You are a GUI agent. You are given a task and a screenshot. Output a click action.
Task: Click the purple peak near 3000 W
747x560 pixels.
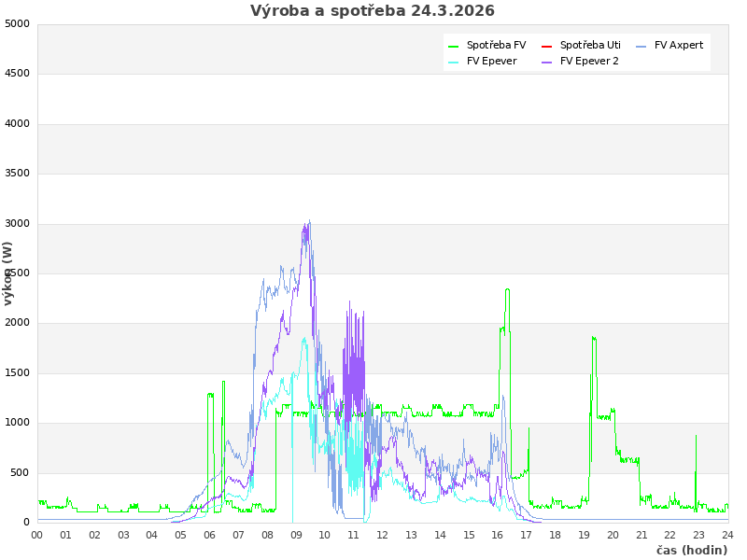306,225
